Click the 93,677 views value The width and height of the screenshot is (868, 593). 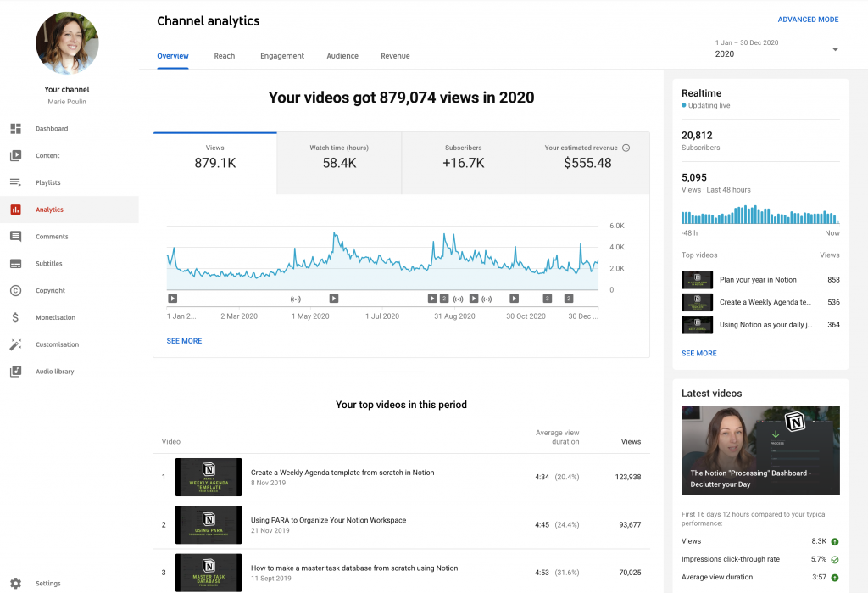[x=630, y=525]
